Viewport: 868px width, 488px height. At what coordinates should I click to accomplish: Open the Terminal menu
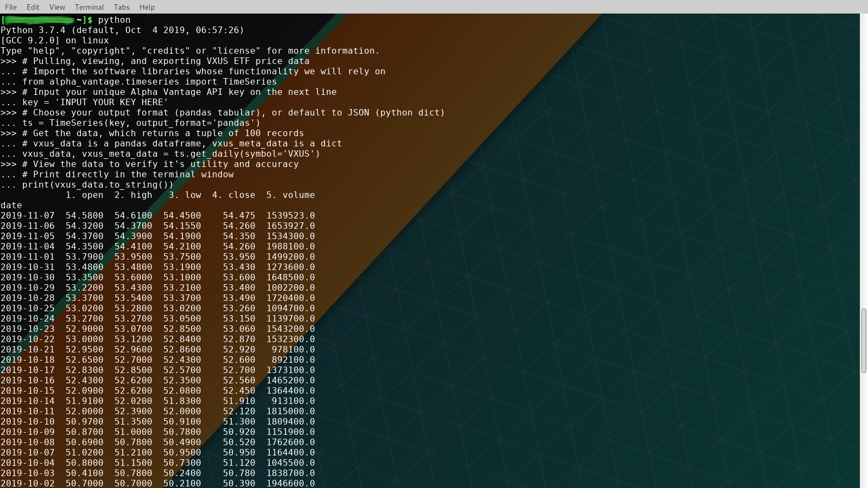coord(89,7)
